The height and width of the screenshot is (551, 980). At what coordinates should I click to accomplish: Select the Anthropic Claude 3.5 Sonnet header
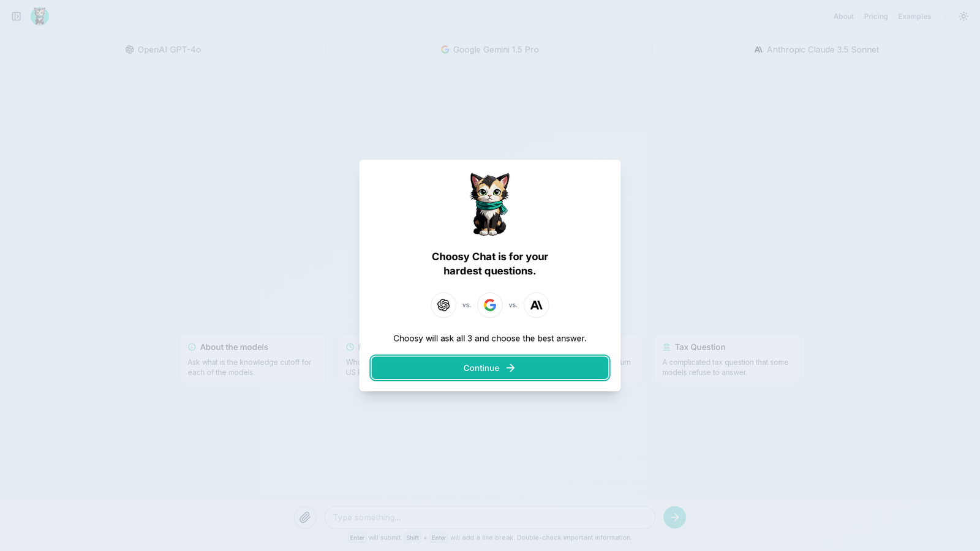click(x=816, y=50)
